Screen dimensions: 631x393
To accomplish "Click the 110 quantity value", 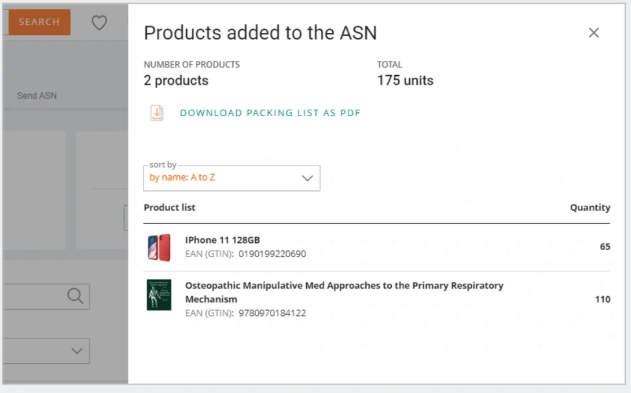I will (x=602, y=299).
